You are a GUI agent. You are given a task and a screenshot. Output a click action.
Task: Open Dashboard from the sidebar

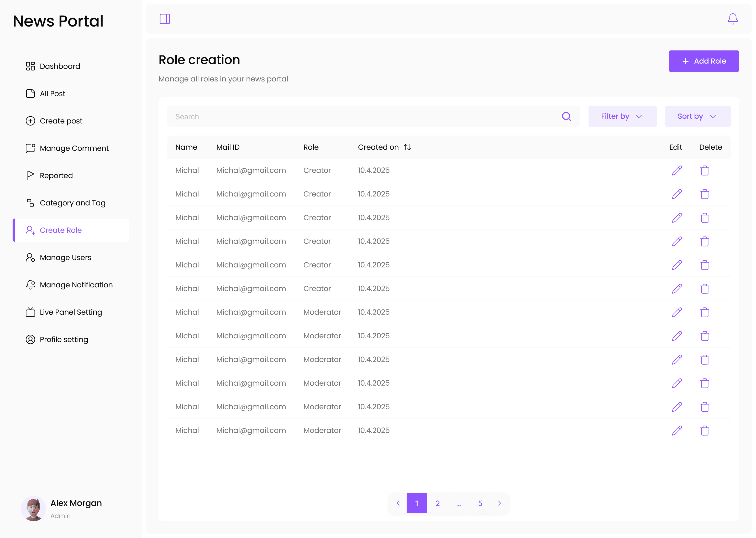click(x=60, y=66)
